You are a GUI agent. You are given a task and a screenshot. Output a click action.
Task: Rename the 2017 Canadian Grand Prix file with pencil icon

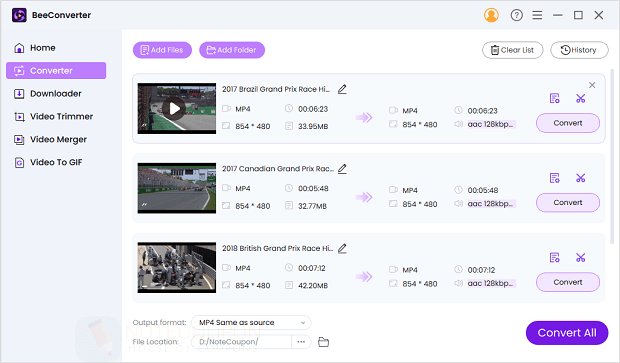click(x=342, y=169)
